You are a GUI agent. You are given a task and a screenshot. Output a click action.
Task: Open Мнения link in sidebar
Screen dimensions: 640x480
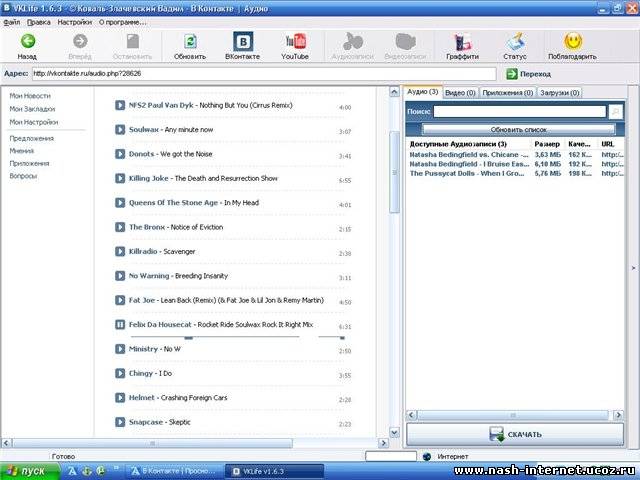[22, 151]
